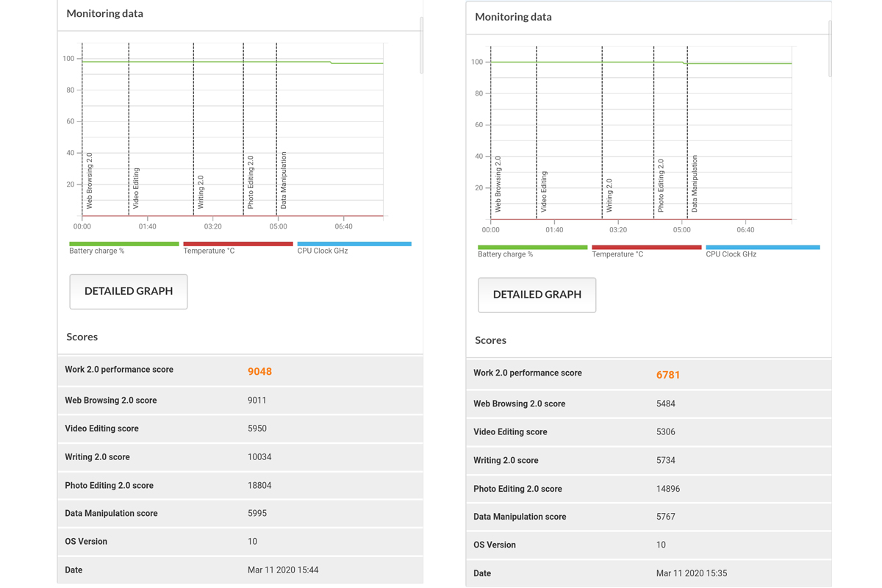Click red Temperature legend bar in right panel

coord(646,248)
